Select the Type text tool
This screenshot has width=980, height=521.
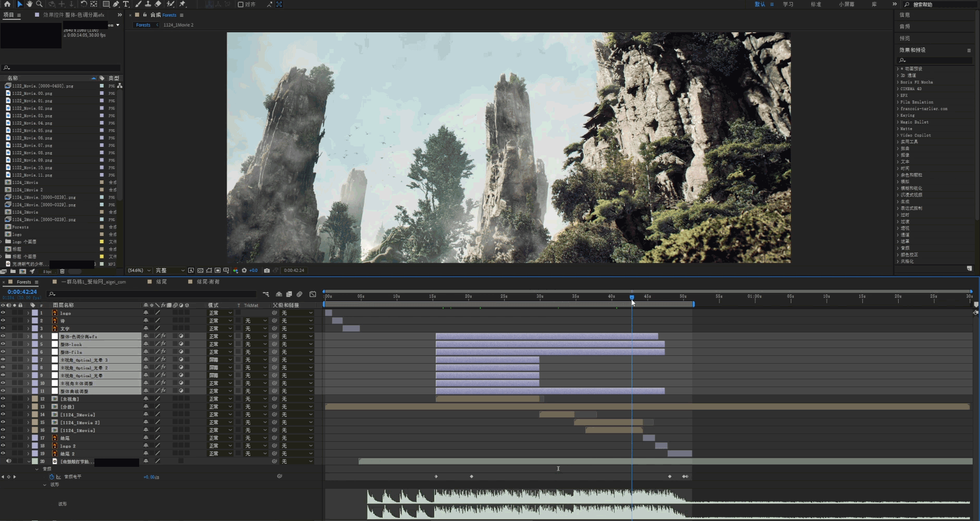click(126, 4)
